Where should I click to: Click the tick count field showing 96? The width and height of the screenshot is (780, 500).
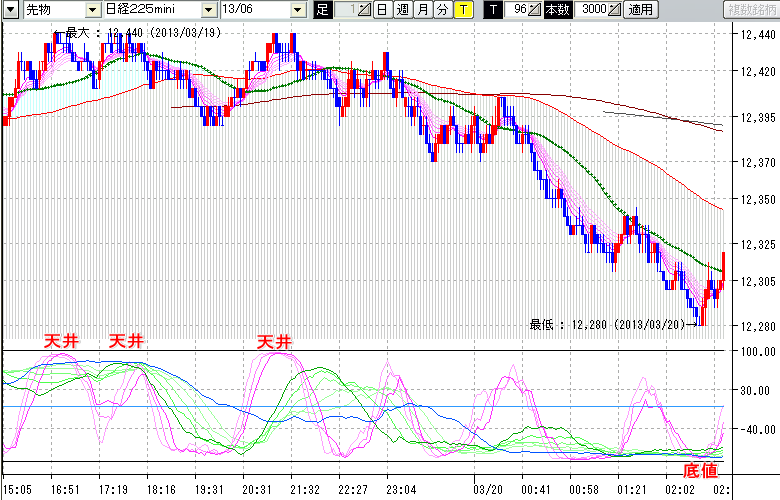(x=517, y=10)
